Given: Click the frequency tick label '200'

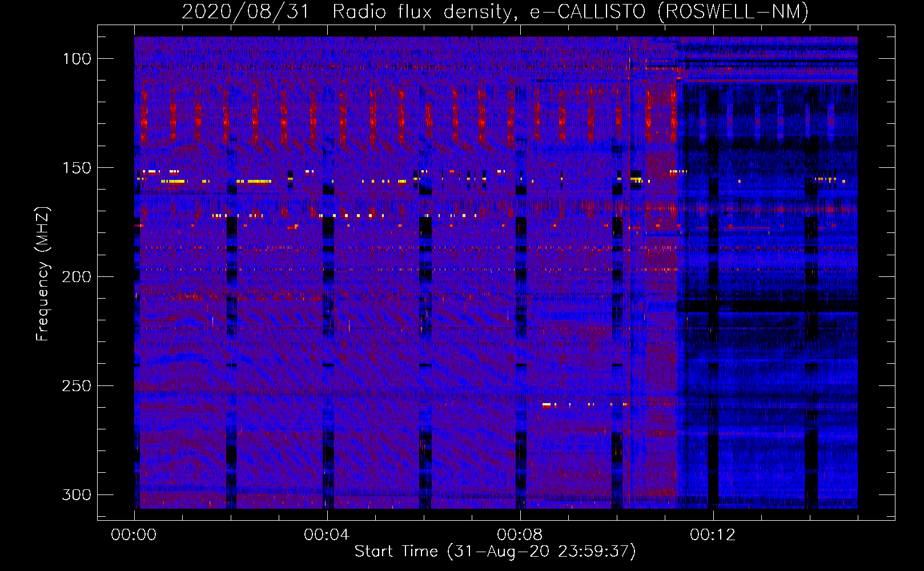Looking at the screenshot, I should tap(77, 277).
